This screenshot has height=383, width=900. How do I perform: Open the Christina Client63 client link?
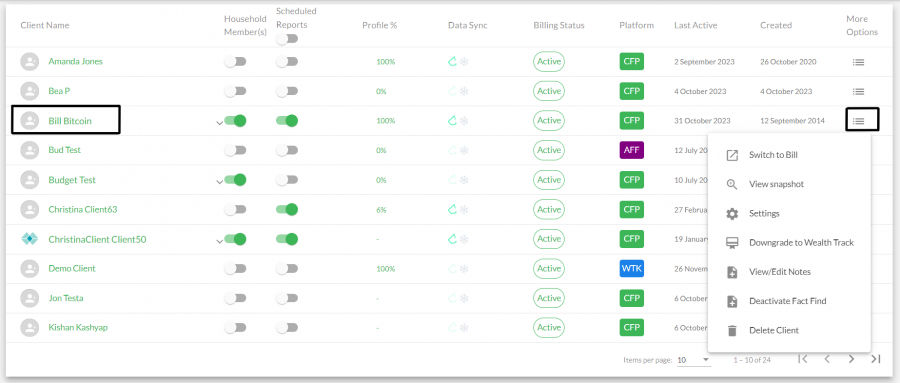[x=83, y=210]
